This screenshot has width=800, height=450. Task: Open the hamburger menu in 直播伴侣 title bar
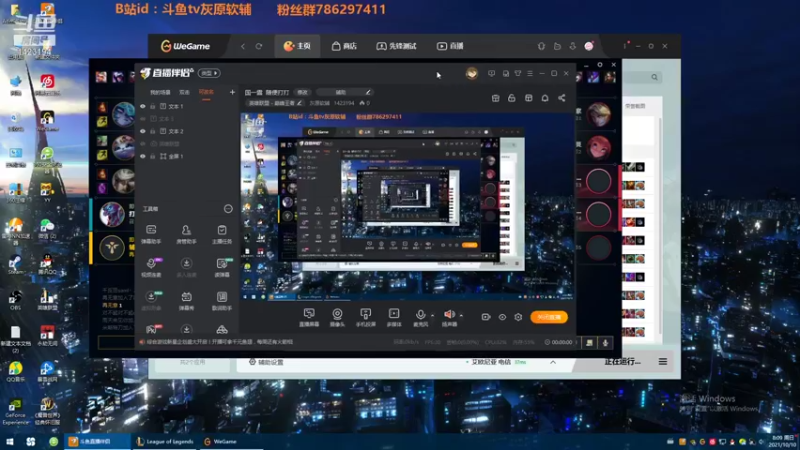[x=530, y=73]
